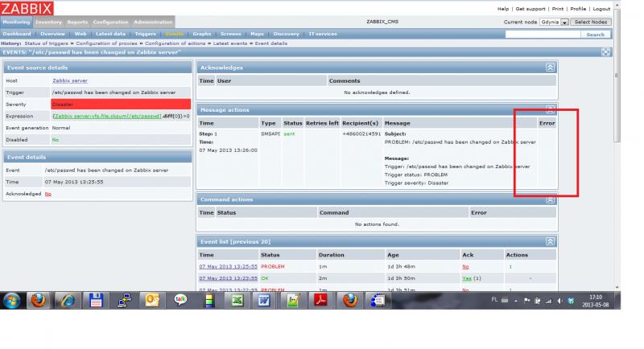Open the Monitoring tab
Viewport: 644px width, 349px height.
tap(16, 23)
